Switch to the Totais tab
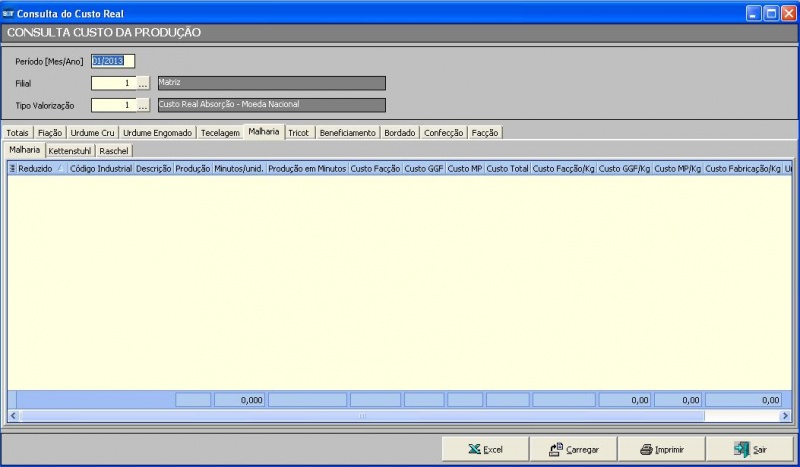This screenshot has height=467, width=800. [18, 132]
